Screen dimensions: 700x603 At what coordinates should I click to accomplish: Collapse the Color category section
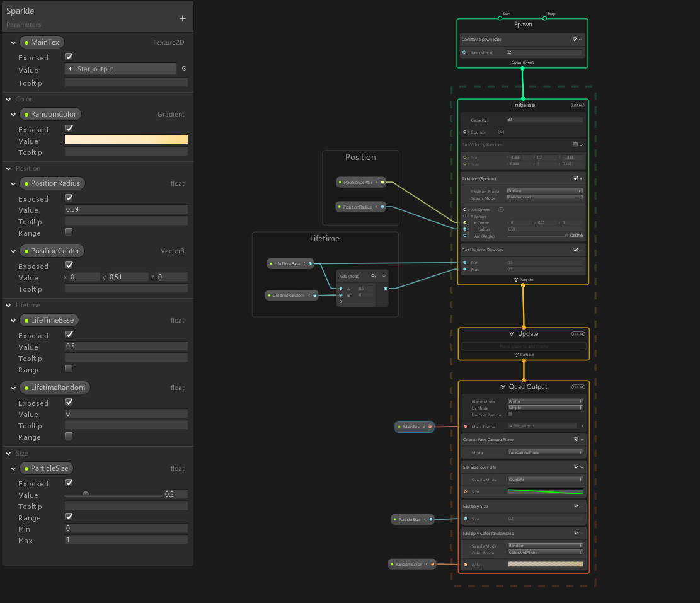pyautogui.click(x=8, y=99)
